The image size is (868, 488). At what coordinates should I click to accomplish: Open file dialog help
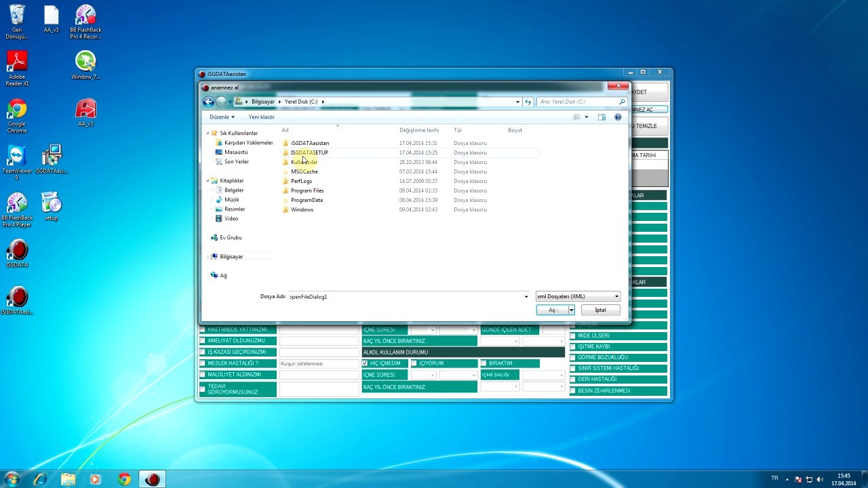pyautogui.click(x=618, y=117)
